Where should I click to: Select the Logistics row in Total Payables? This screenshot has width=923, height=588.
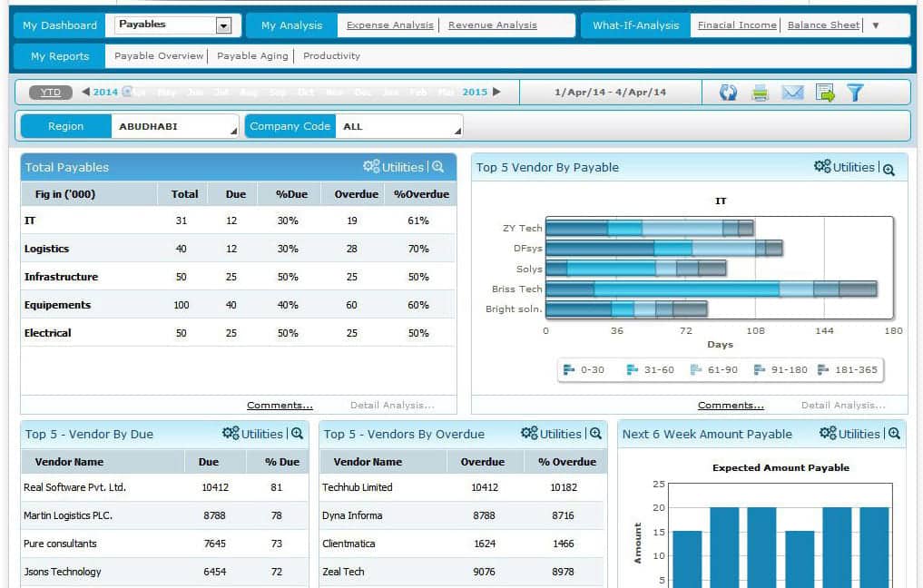[x=239, y=249]
